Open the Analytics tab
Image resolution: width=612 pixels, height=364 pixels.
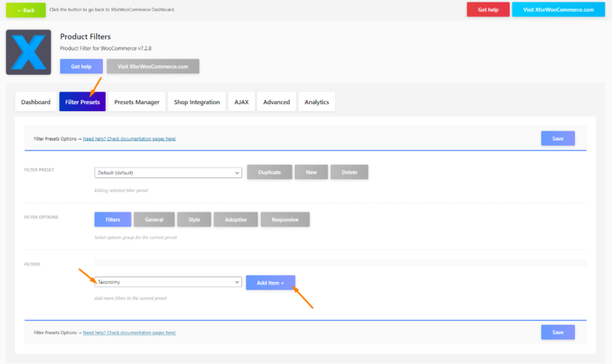click(x=317, y=102)
